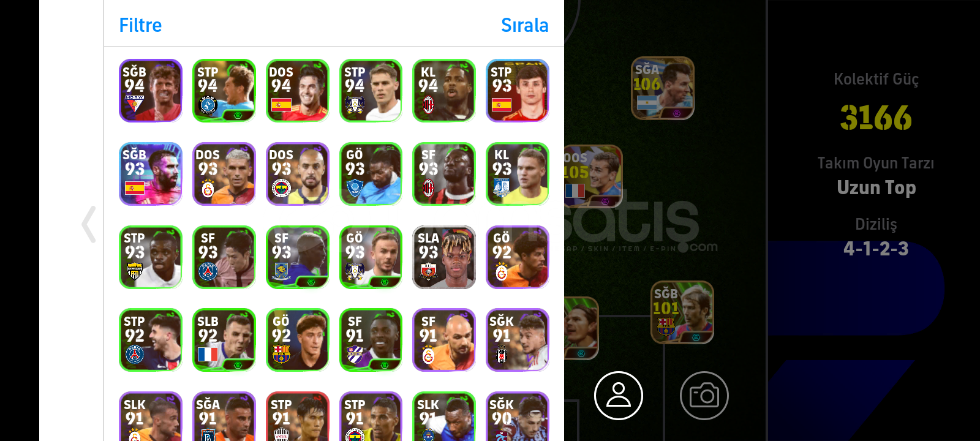Choose the SF 93 PSG player card
Viewport: 980px width, 441px height.
(x=224, y=257)
